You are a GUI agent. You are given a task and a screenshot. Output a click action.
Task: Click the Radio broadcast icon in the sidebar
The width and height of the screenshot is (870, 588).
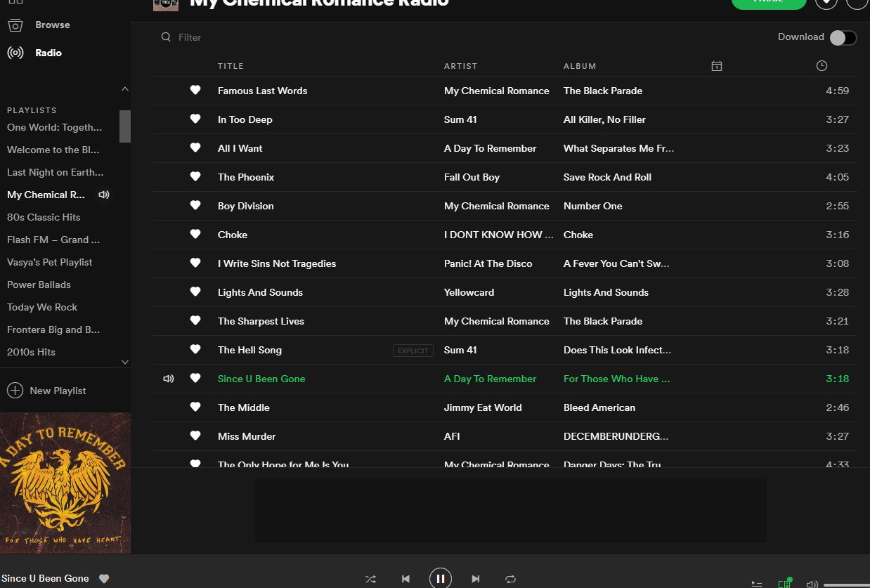15,53
